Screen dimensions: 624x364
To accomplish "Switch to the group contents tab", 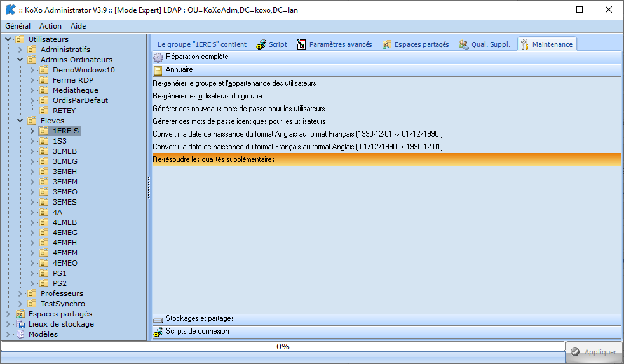I will pyautogui.click(x=202, y=44).
